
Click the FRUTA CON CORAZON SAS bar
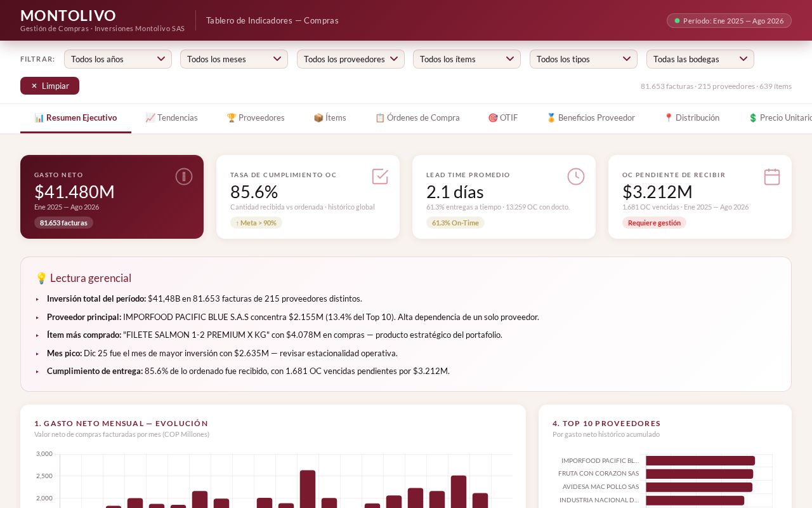tap(699, 474)
